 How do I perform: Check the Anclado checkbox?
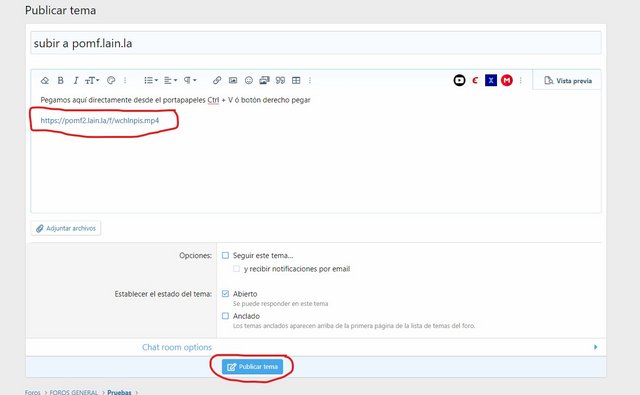[x=225, y=316]
